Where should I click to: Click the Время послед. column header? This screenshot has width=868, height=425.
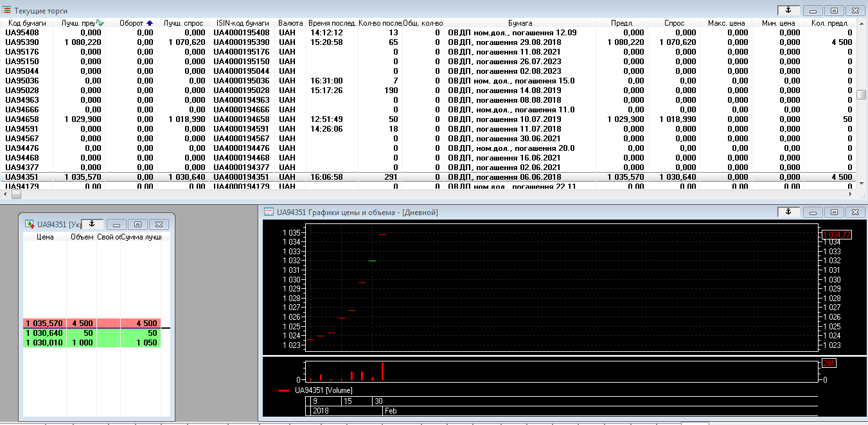pyautogui.click(x=332, y=23)
